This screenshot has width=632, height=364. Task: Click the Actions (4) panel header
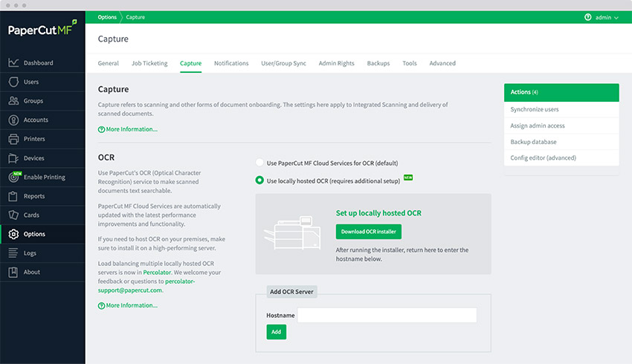click(561, 92)
